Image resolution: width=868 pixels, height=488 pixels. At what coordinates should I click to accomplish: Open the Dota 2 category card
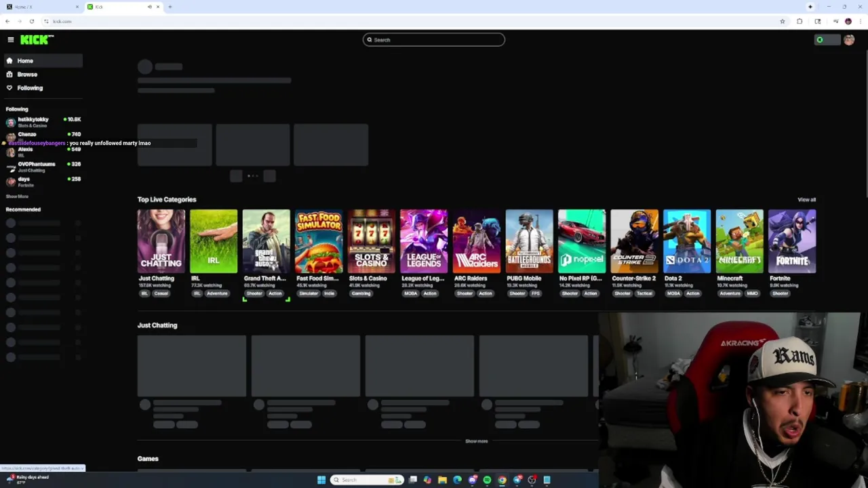pos(687,241)
